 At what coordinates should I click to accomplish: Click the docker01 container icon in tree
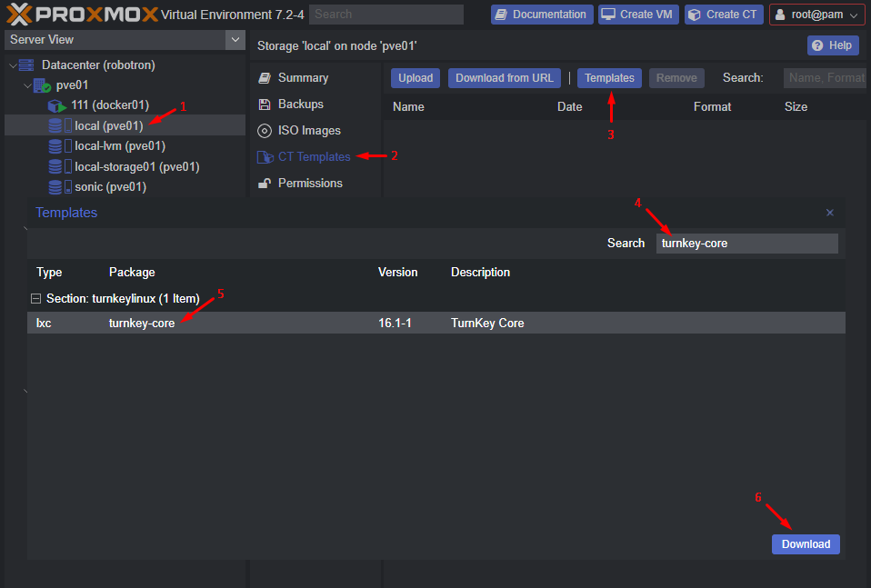tap(57, 105)
